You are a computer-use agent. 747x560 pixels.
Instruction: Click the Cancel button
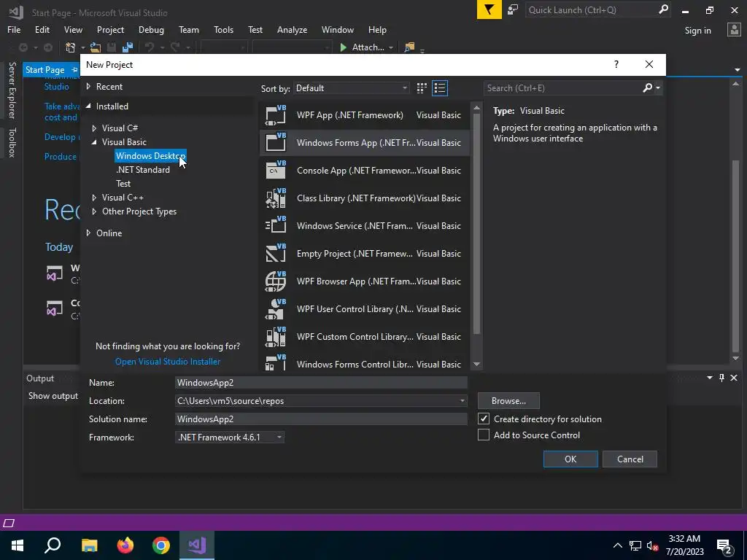point(630,459)
